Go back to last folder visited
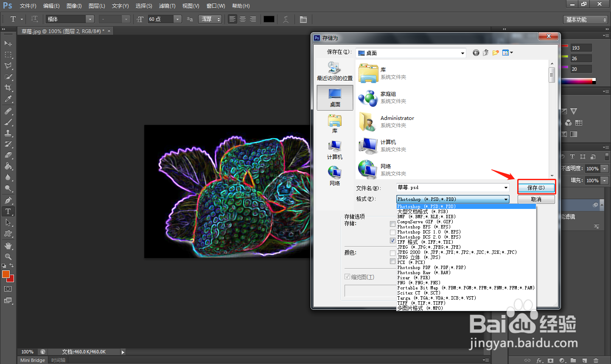 (x=476, y=53)
